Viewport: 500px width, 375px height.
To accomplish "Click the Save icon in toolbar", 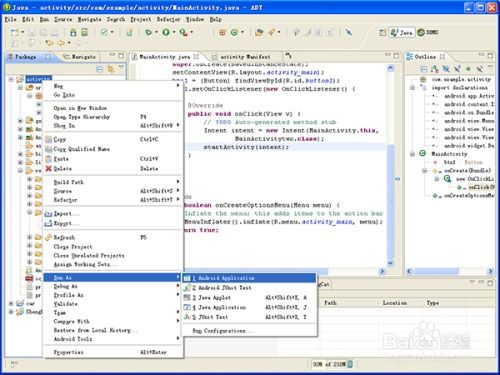I will click(32, 32).
